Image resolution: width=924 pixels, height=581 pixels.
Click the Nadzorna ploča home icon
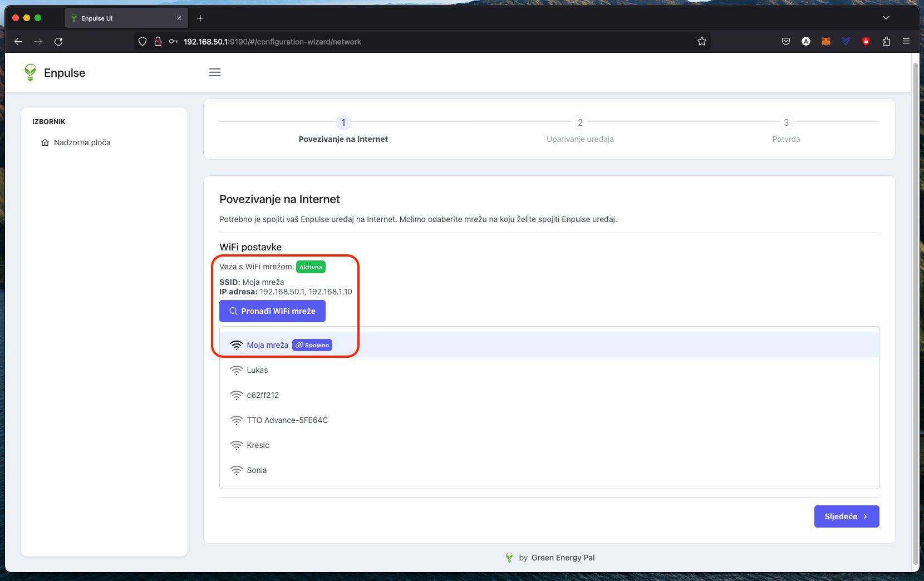click(46, 142)
